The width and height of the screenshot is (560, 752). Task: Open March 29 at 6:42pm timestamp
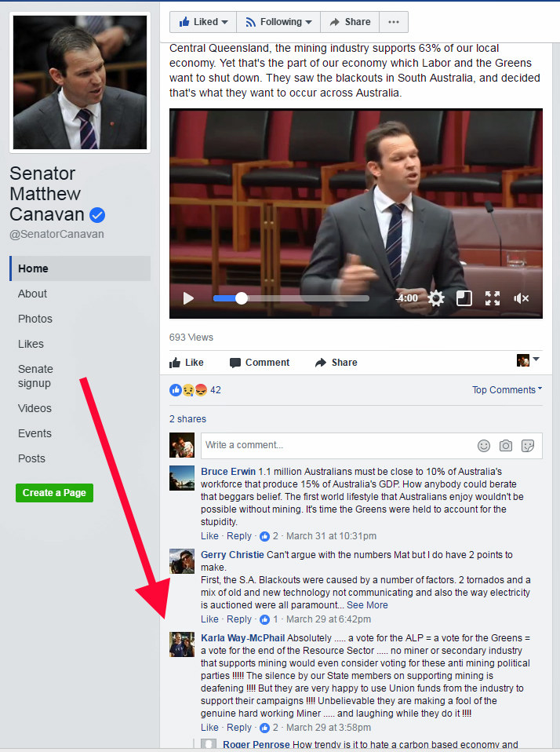click(x=329, y=619)
